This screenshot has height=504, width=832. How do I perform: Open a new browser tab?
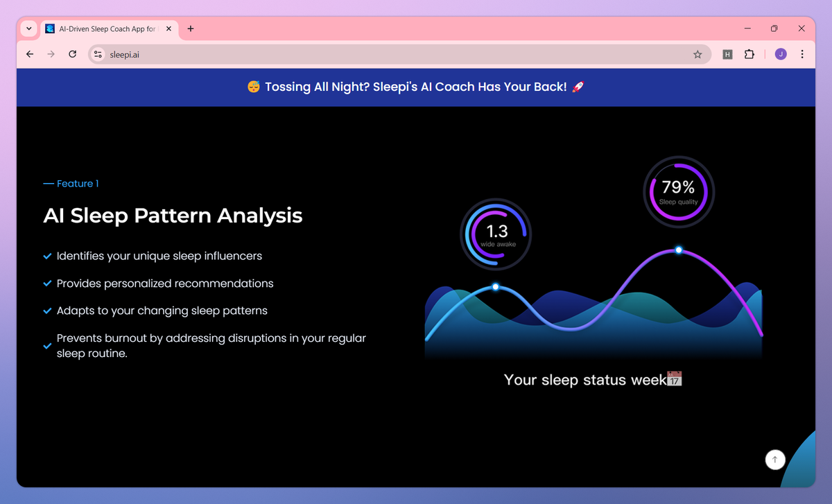(x=191, y=28)
